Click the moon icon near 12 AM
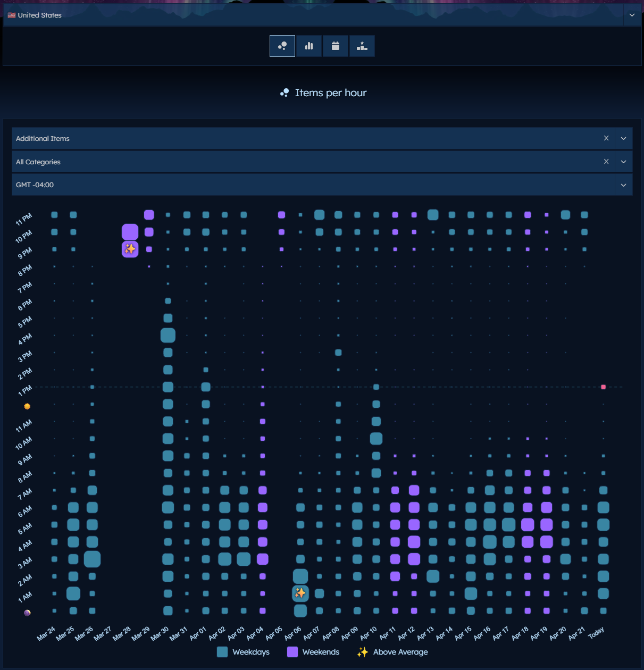This screenshot has width=644, height=670. coord(27,613)
